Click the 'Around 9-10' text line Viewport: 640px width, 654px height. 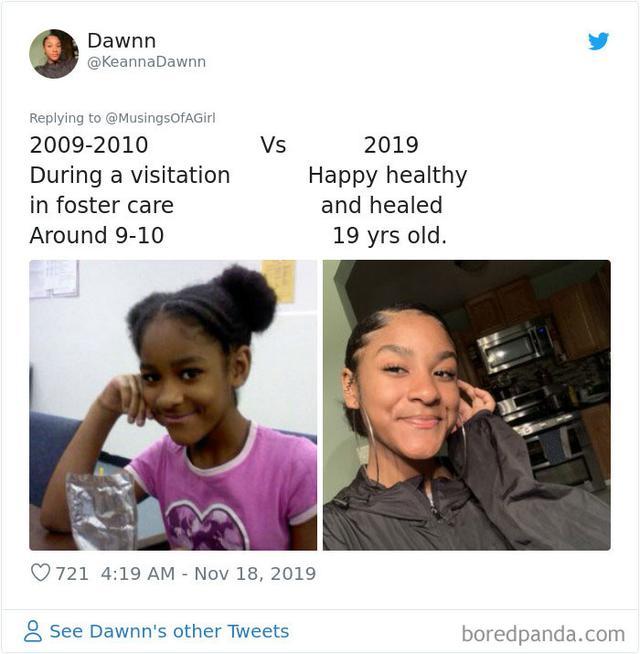click(97, 235)
